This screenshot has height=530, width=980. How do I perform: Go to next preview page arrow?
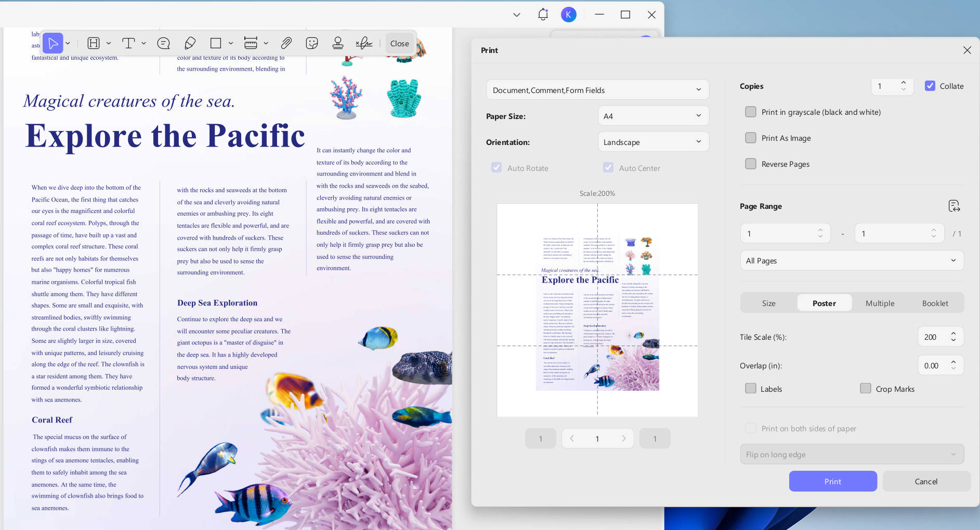pyautogui.click(x=623, y=439)
